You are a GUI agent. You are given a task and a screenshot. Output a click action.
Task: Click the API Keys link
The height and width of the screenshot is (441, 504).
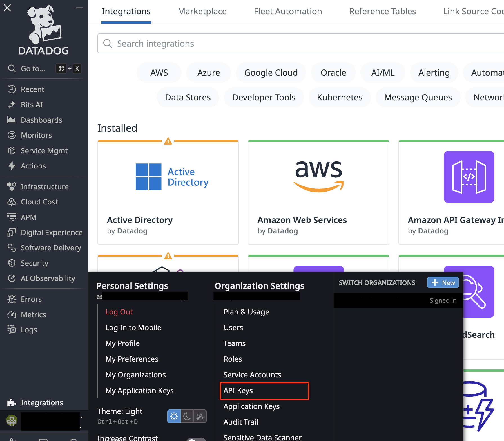[x=238, y=391]
